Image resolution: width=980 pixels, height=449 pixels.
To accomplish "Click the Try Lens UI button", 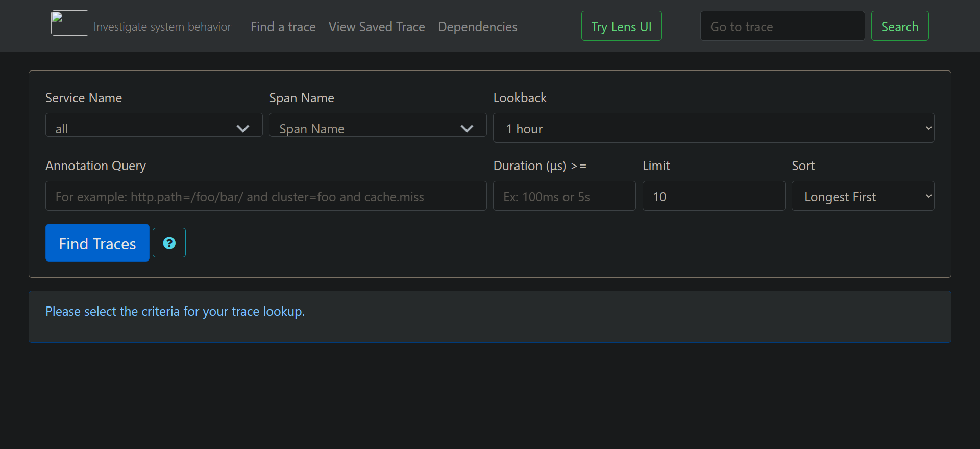I will point(621,26).
